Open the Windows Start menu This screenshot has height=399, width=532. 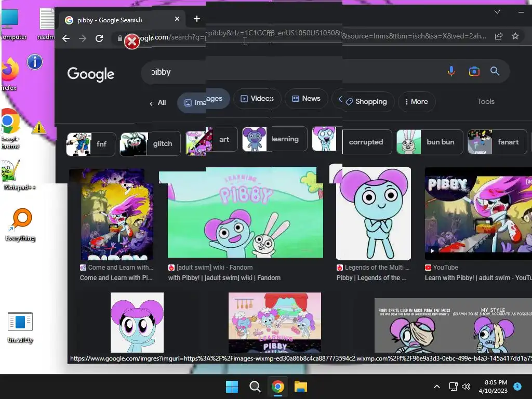point(232,387)
